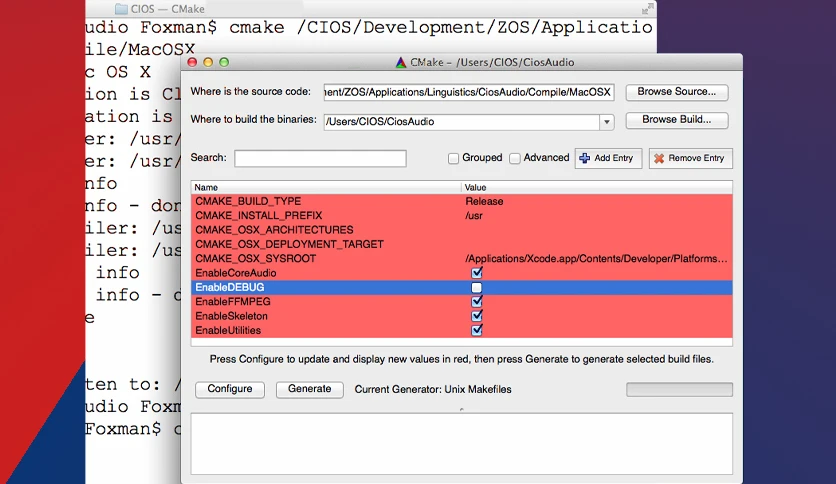Uncheck the EnableUtilities checkbox
Image resolution: width=836 pixels, height=484 pixels.
pos(477,330)
